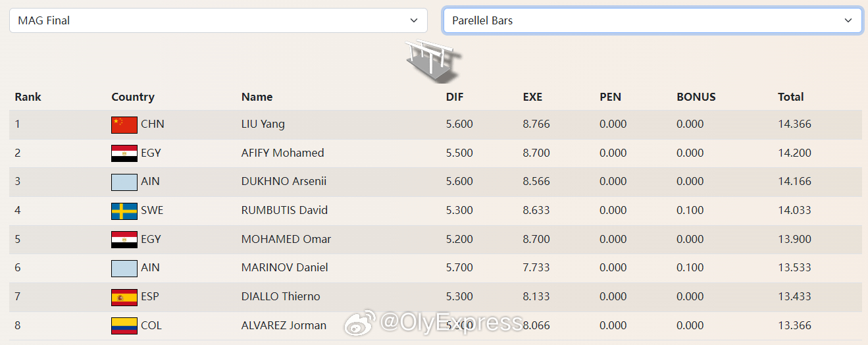Select RUMBUTIS David's name
Viewport: 868px width, 345px height.
click(x=284, y=211)
